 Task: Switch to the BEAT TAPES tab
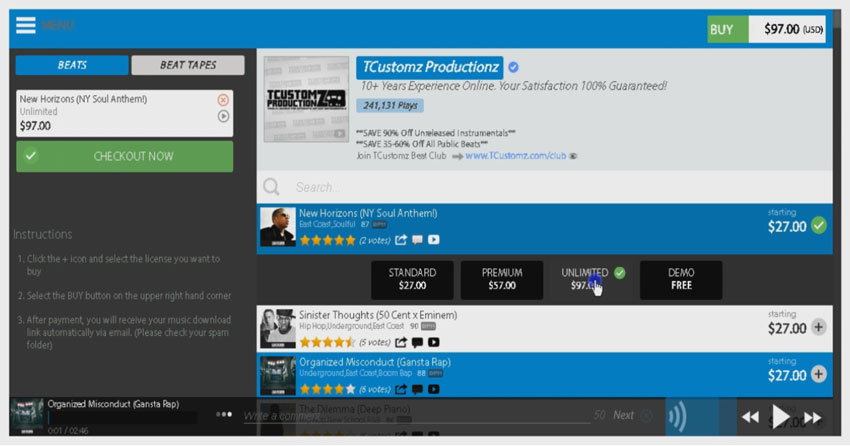pyautogui.click(x=188, y=65)
